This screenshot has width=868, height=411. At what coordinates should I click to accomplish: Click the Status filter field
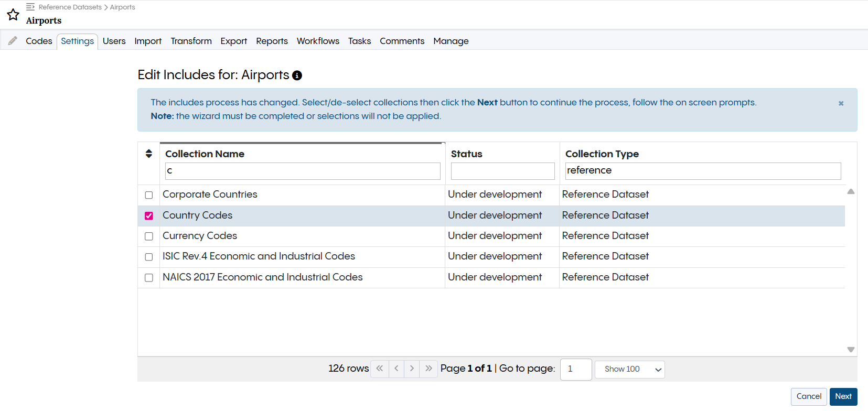click(x=502, y=171)
